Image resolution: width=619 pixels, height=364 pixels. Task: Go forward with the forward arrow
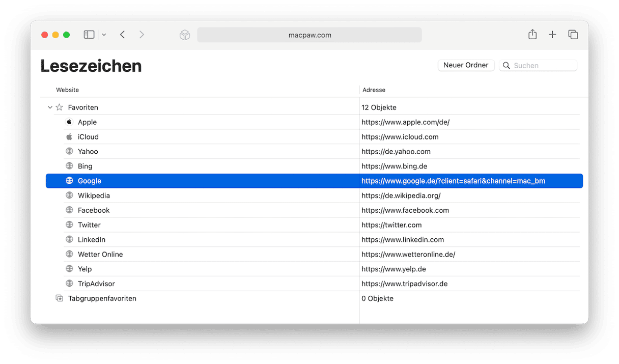[x=142, y=35]
